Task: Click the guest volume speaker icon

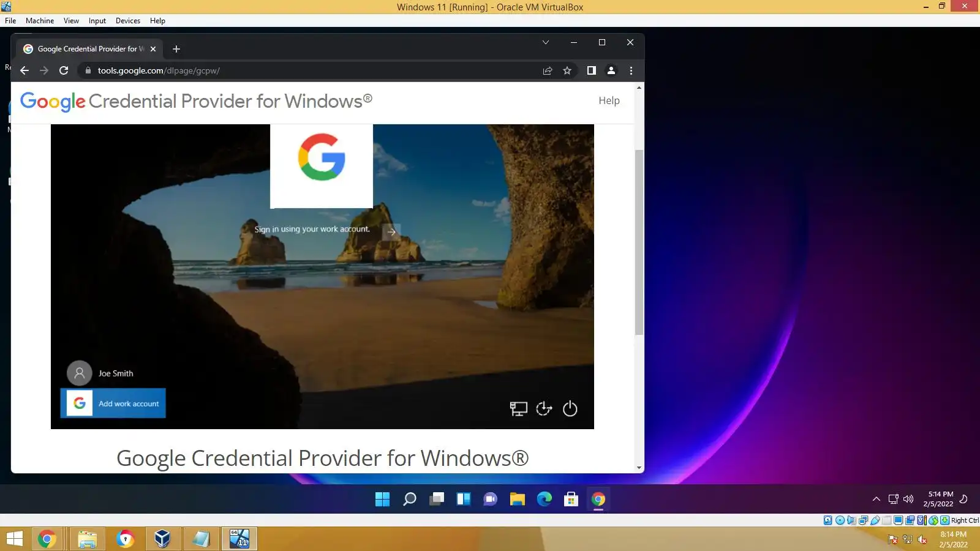Action: pyautogui.click(x=908, y=499)
